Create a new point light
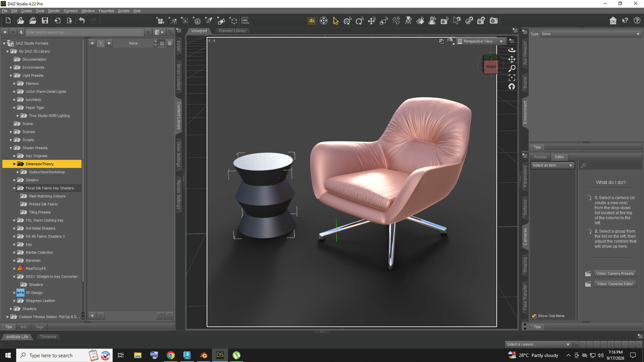This screenshot has width=644, height=362. 184,21
